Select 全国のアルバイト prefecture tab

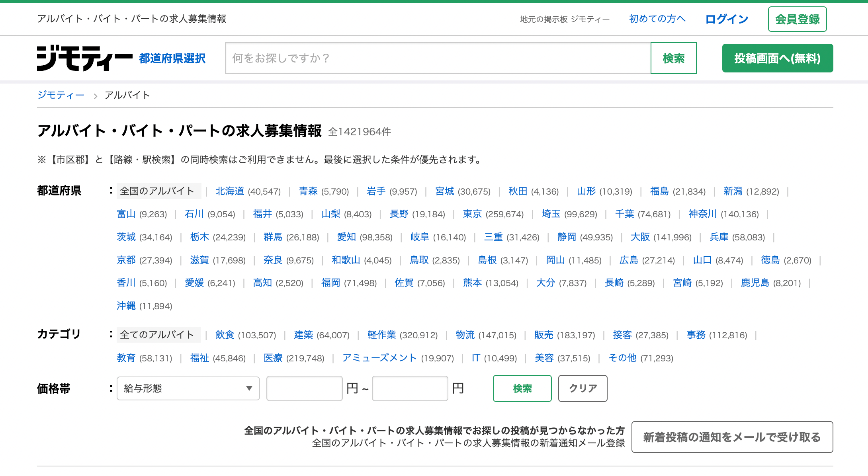point(157,191)
